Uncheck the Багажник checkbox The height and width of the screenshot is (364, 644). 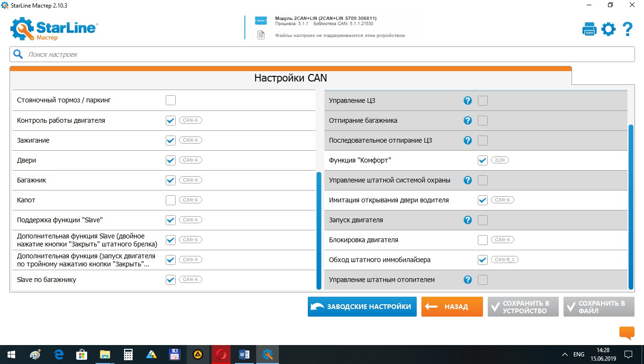coord(171,180)
